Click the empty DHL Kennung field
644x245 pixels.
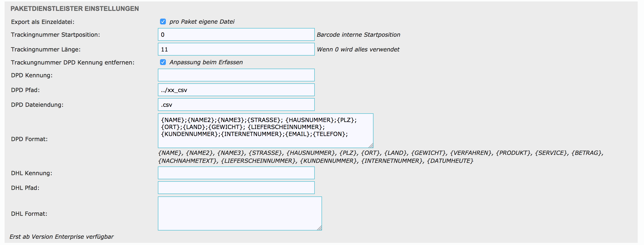coord(236,173)
